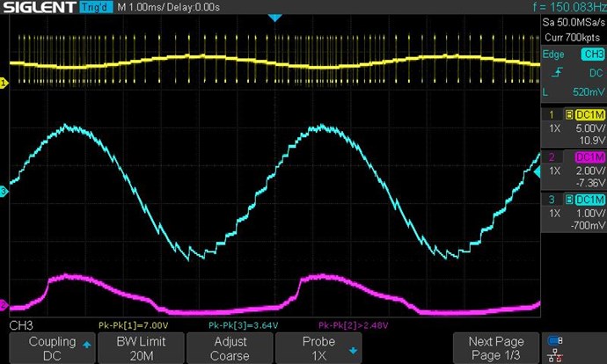Click the trigger DC coupling label

click(596, 73)
